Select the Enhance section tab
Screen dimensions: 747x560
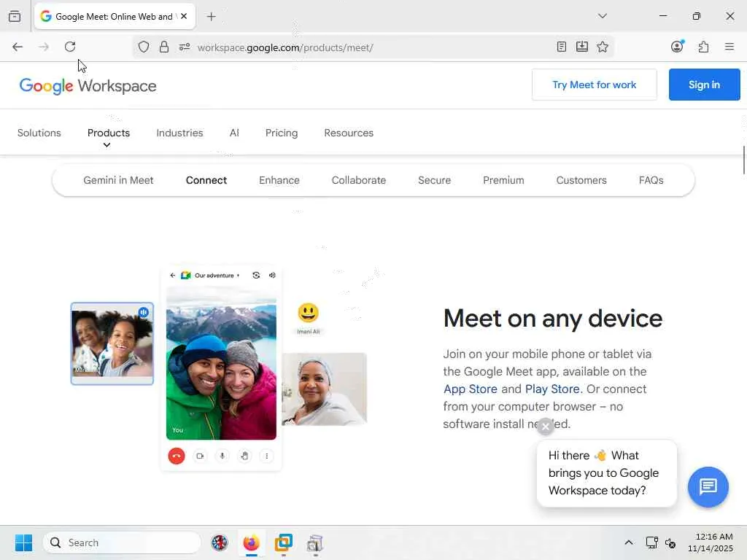(279, 181)
